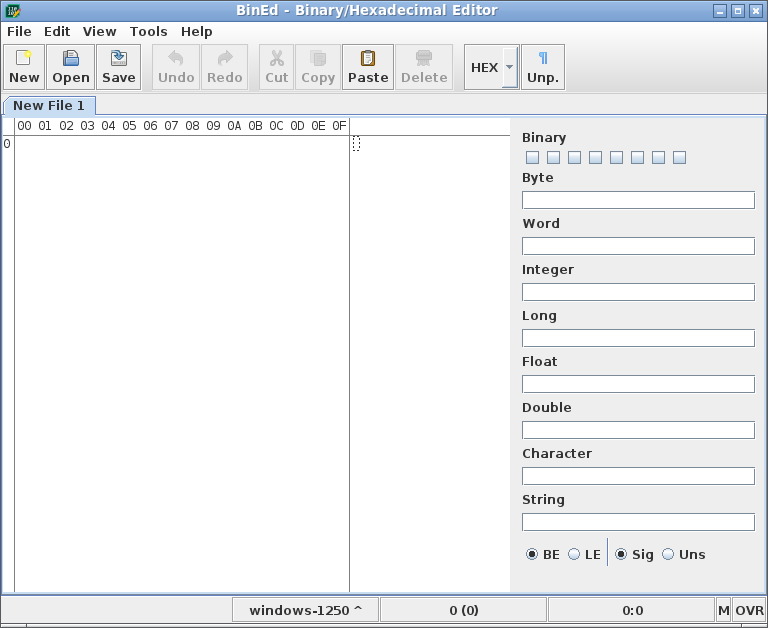768x628 pixels.
Task: Click the Word value input field
Action: point(638,246)
